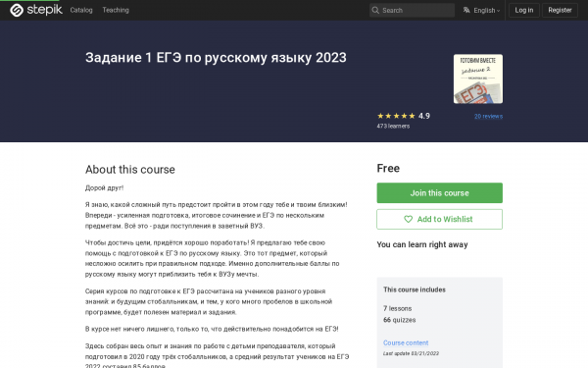This screenshot has height=368, width=588.
Task: Open the course cover thumbnail
Action: click(478, 79)
